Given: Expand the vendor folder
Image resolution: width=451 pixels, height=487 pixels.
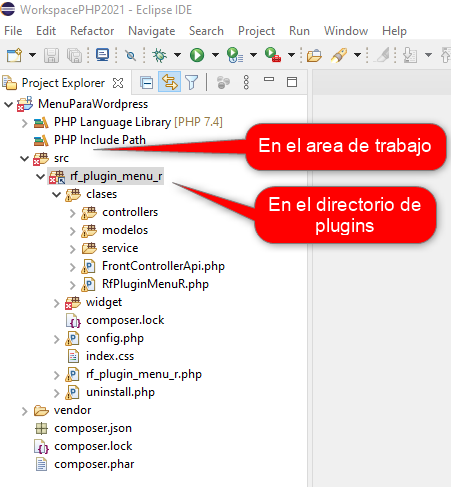Looking at the screenshot, I should point(24,411).
